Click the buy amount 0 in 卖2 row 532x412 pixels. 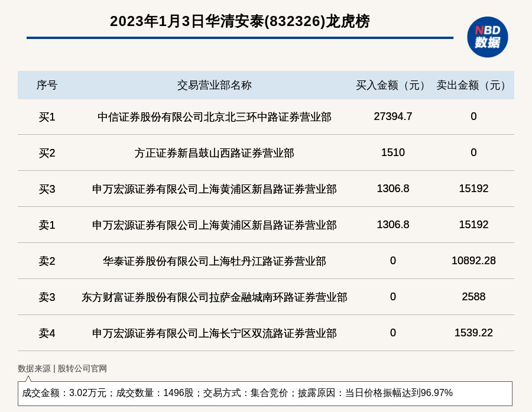[393, 260]
